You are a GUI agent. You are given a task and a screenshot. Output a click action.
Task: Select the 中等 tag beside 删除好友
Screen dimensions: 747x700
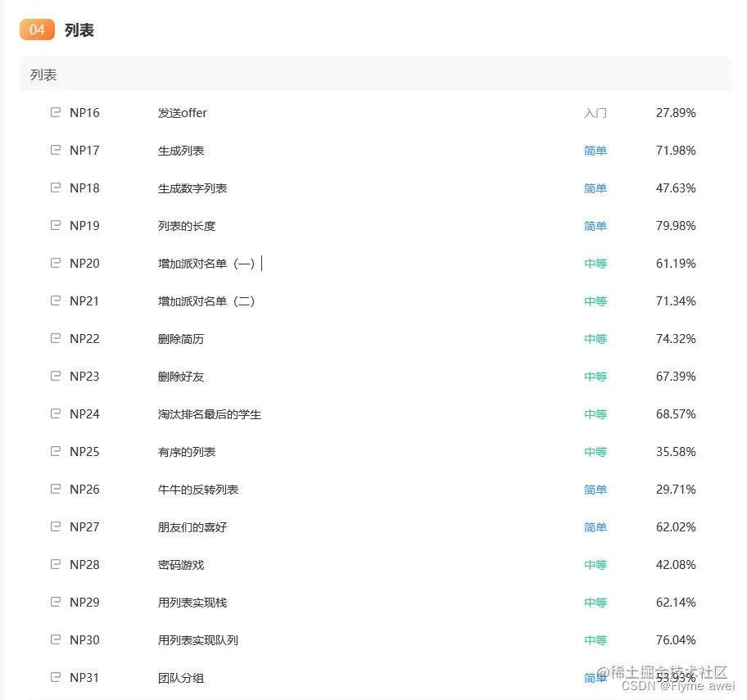coord(595,376)
